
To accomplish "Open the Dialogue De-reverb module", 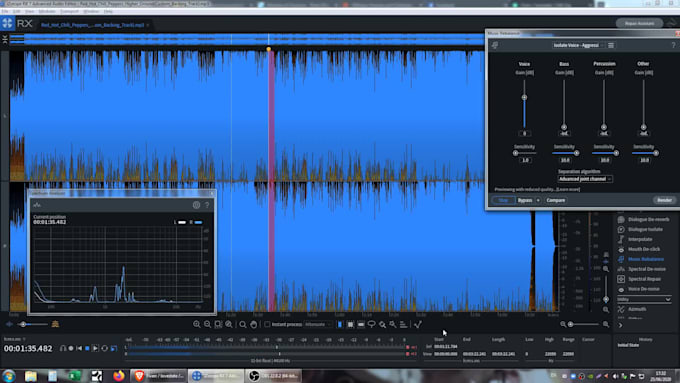I will 643,219.
